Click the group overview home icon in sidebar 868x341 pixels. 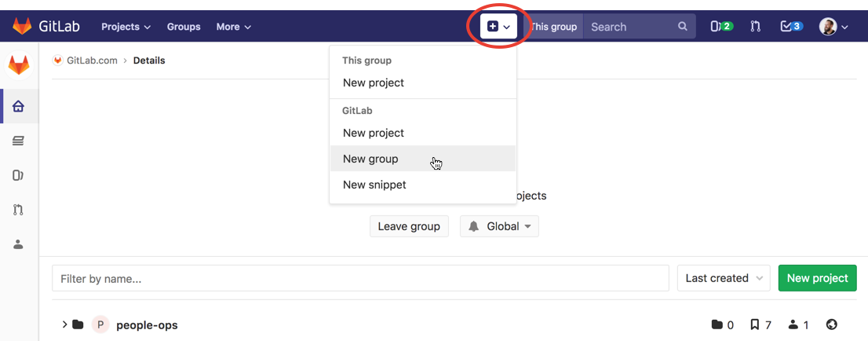18,106
